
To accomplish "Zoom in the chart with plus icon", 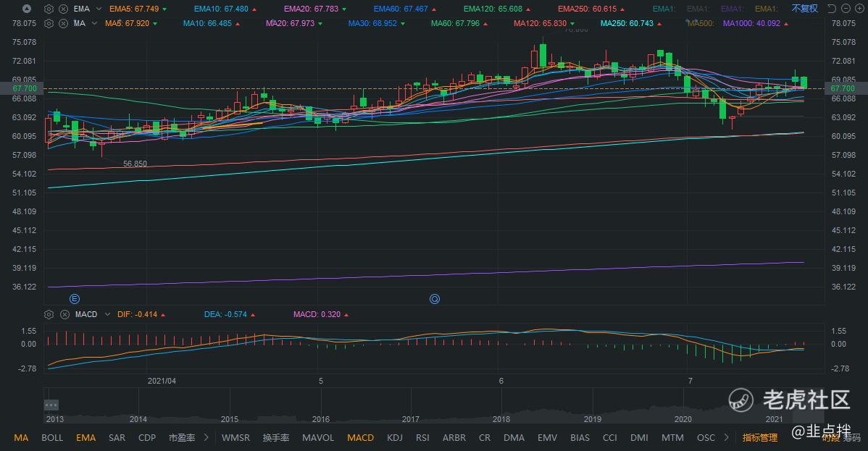I will tap(859, 8).
